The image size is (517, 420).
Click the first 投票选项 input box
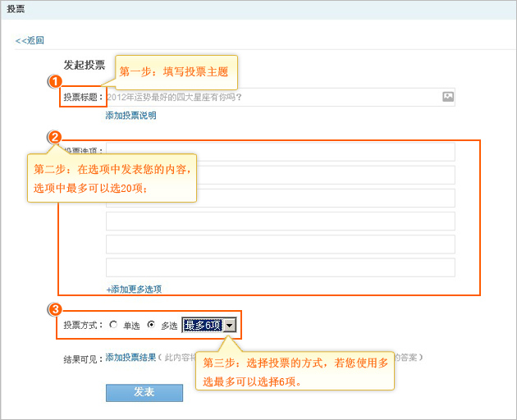328,152
